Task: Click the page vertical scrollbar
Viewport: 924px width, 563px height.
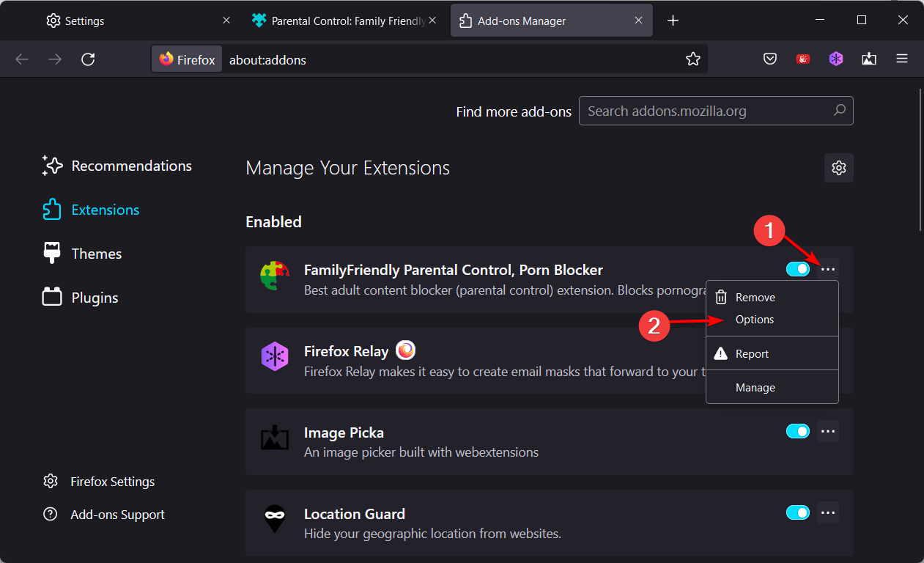Action: coord(920,160)
